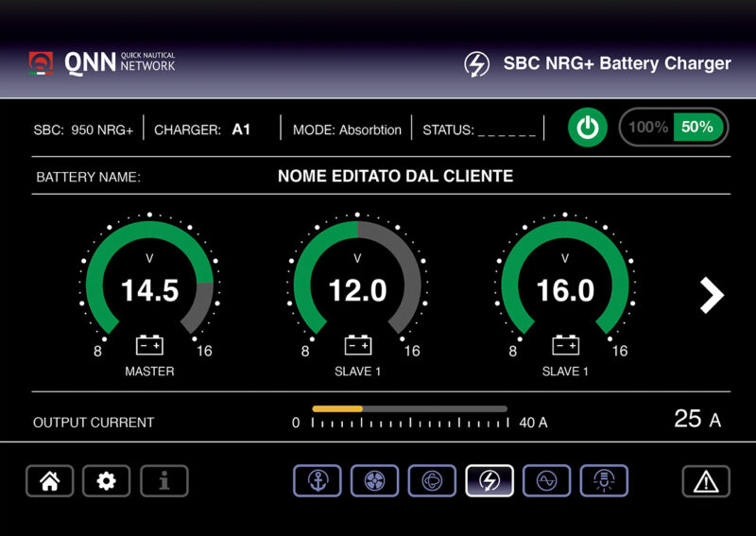Screen dimensions: 756x536
Task: Click the 25 A current value
Action: point(697,419)
